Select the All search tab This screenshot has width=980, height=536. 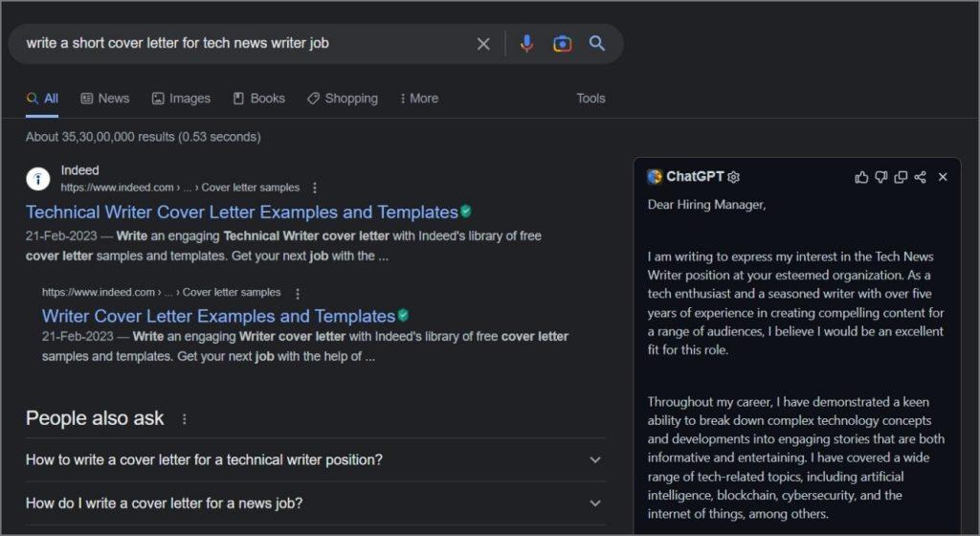point(42,99)
